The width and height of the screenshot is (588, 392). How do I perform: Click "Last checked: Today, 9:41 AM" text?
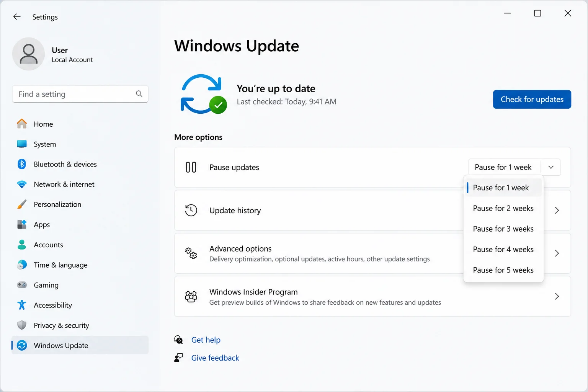tap(286, 101)
